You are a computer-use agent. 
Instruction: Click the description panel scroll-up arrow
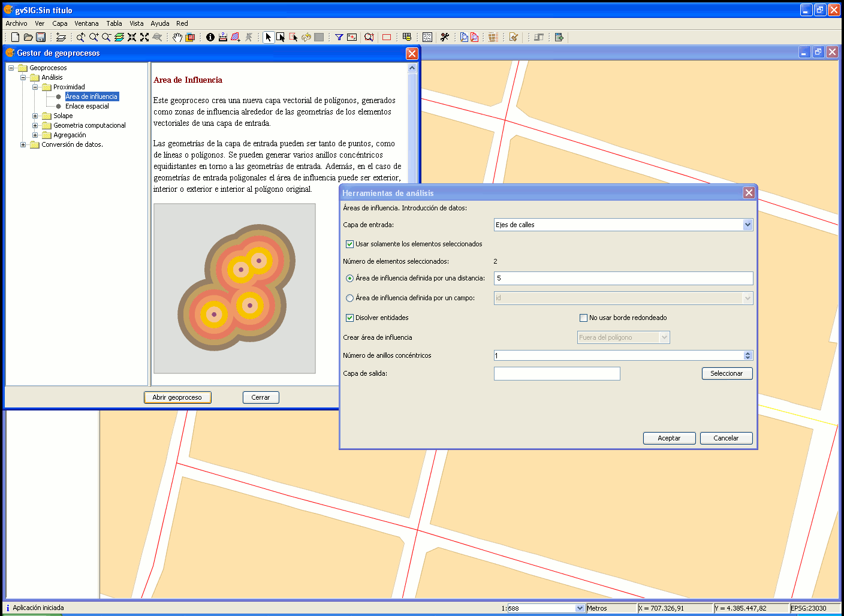[x=412, y=68]
